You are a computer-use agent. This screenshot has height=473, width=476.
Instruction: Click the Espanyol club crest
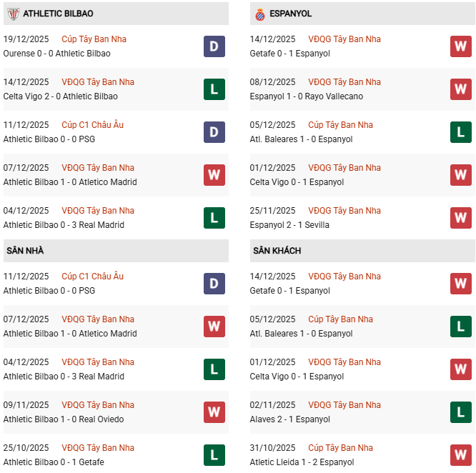[x=259, y=14]
